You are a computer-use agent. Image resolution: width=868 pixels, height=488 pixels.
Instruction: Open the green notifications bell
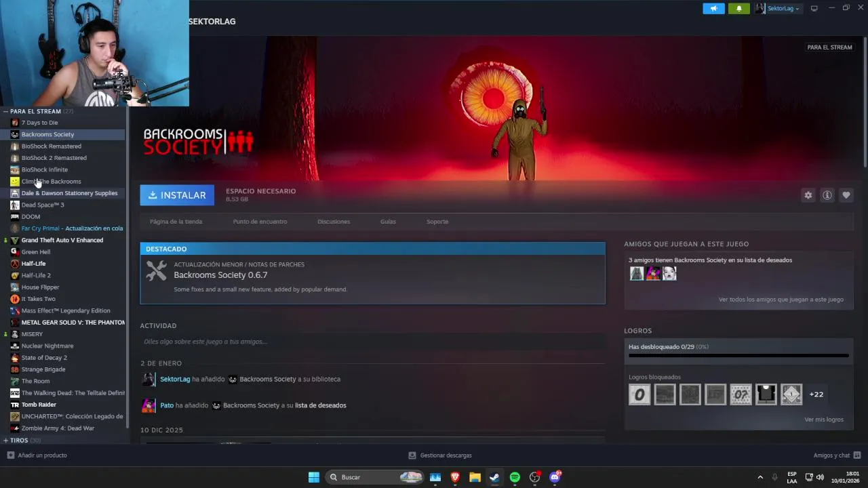(739, 8)
